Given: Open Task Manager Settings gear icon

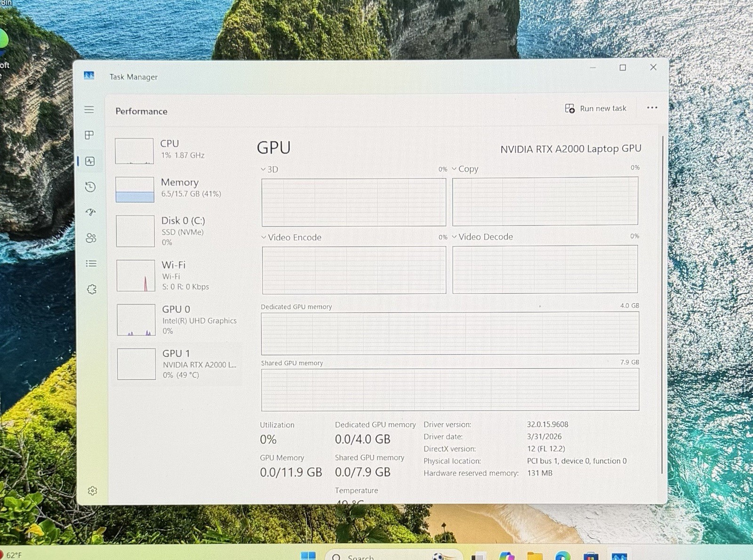Looking at the screenshot, I should tap(92, 491).
